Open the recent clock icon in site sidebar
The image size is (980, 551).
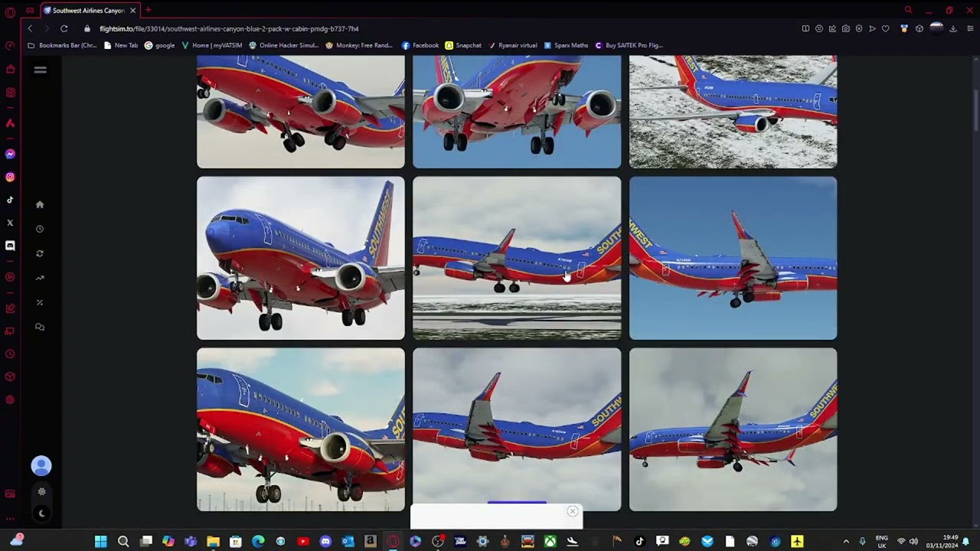pyautogui.click(x=40, y=229)
